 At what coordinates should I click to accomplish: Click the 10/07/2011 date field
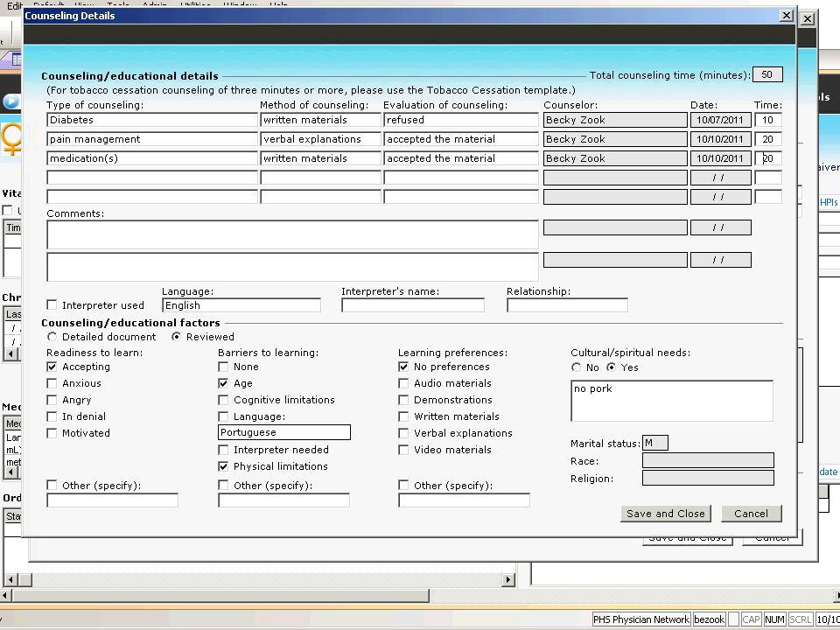click(720, 120)
